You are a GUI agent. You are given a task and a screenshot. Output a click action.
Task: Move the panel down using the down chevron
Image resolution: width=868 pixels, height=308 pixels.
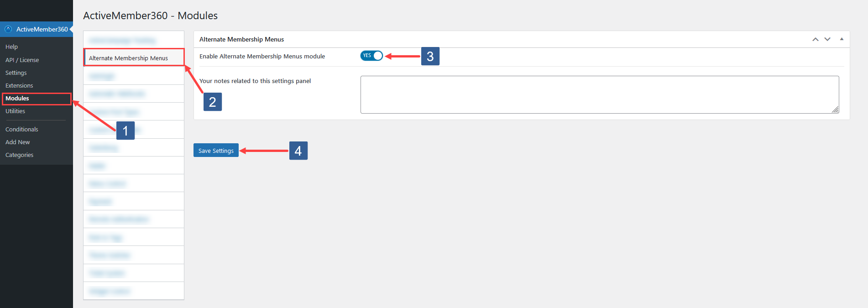point(827,39)
